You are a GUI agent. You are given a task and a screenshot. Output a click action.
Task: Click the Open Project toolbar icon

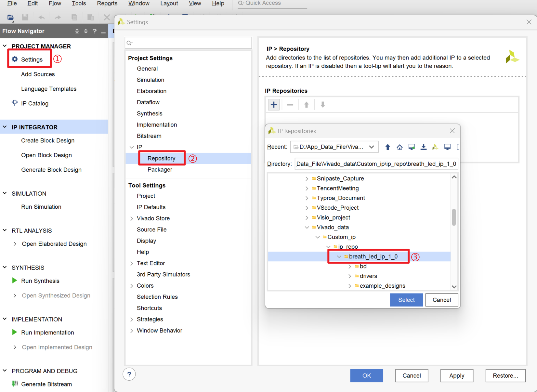10,18
